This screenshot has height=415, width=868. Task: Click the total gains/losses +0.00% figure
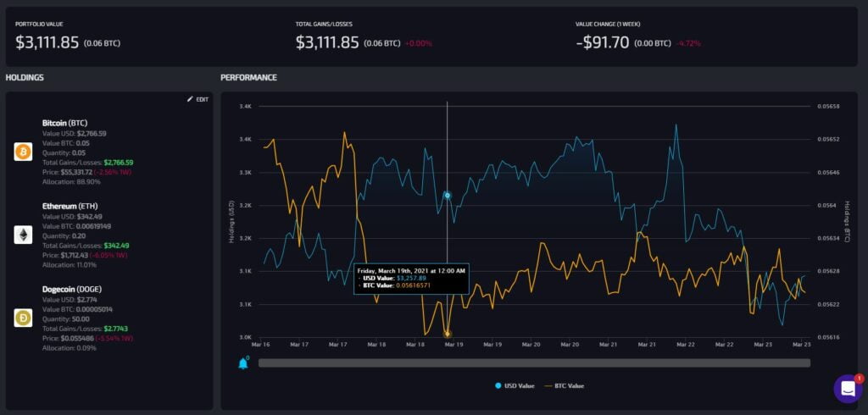(419, 43)
